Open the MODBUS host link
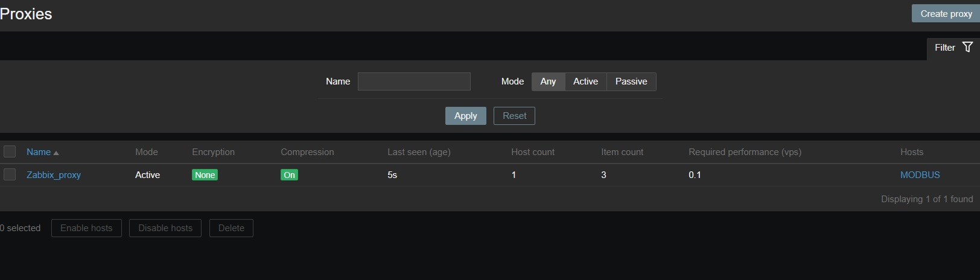The image size is (980, 280). click(920, 175)
